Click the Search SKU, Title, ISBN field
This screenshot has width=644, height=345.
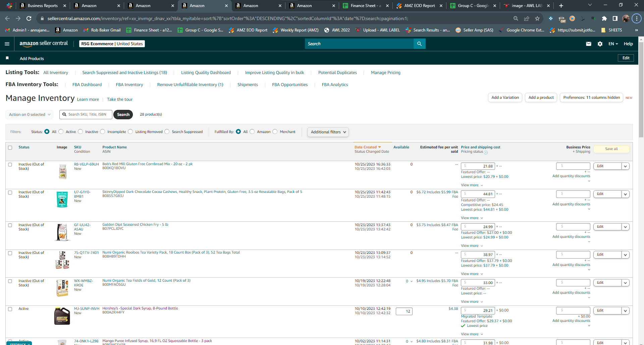(86, 115)
